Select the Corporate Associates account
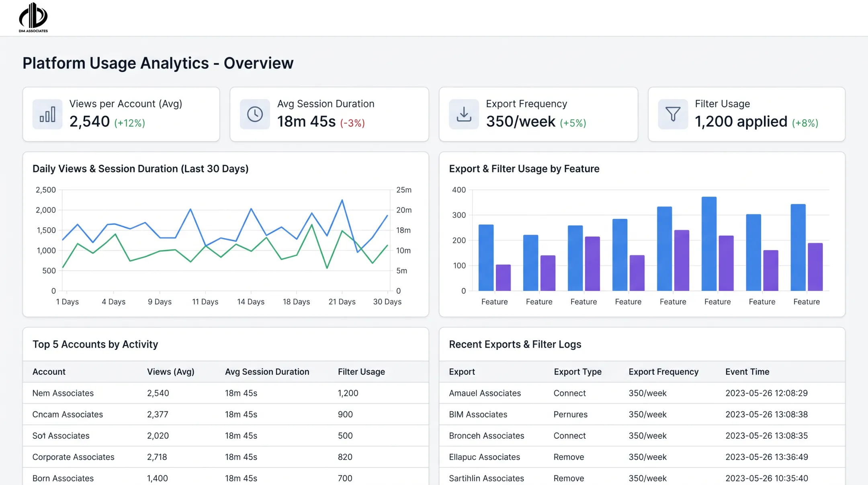This screenshot has width=868, height=485. [73, 457]
